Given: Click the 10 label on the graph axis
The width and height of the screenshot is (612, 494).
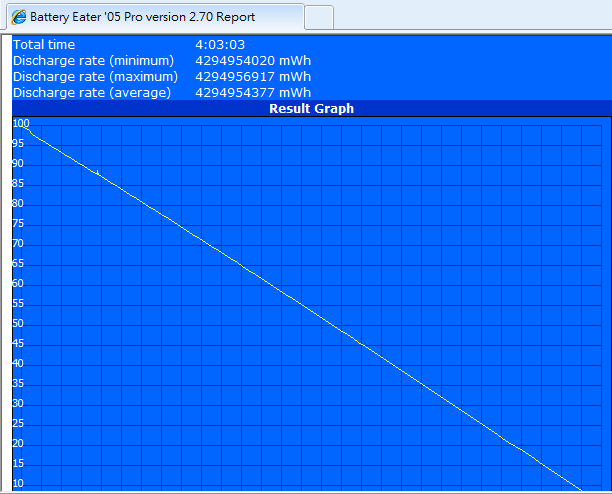Looking at the screenshot, I should coord(19,484).
